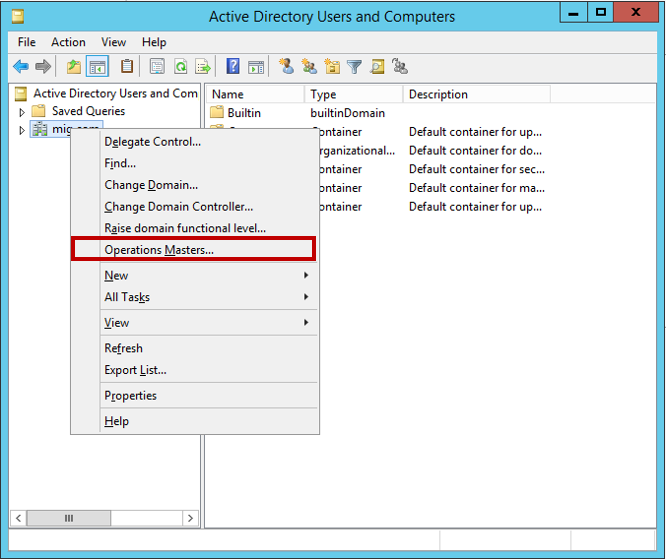The width and height of the screenshot is (666, 559).
Task: Click the tree pane horizontal scrollbar thumb
Action: click(x=69, y=518)
